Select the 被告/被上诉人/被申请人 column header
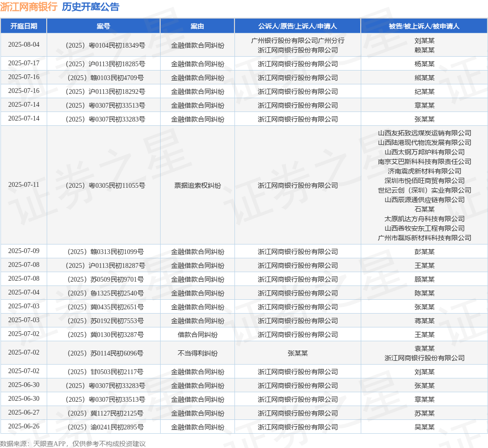This screenshot has width=488, height=448. 424,26
